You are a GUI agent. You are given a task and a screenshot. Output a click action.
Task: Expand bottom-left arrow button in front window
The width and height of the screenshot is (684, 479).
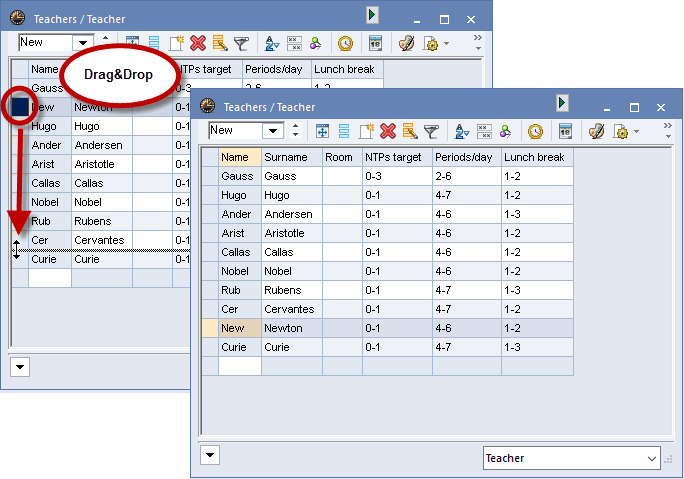point(210,455)
